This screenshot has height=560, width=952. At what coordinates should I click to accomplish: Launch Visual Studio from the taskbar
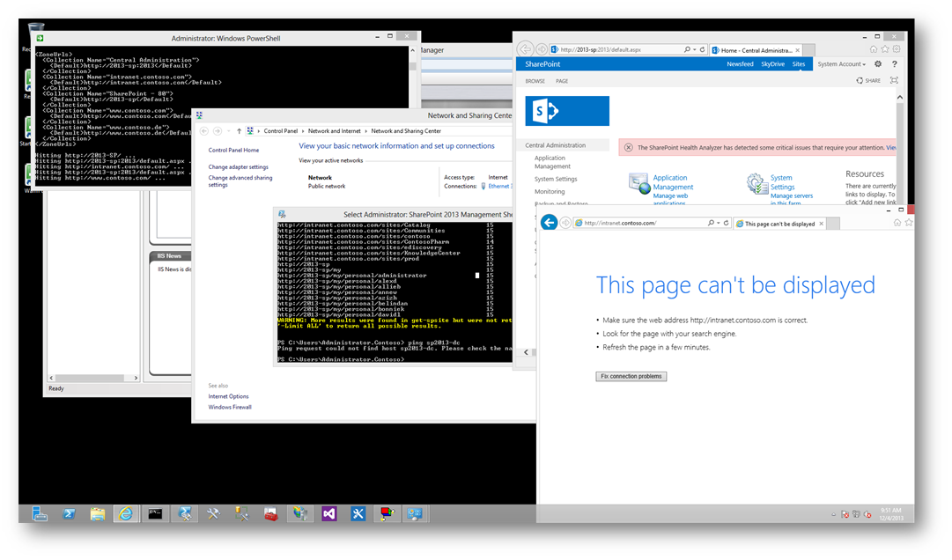(x=329, y=514)
